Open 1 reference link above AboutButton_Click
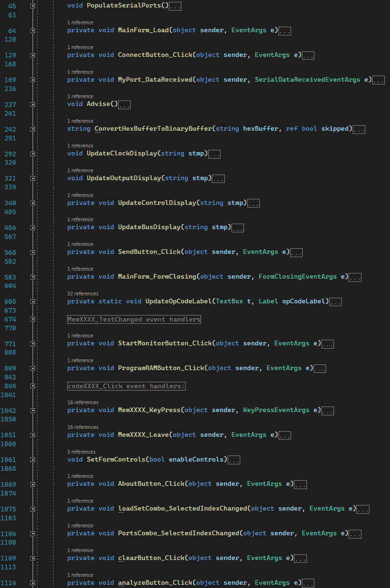This screenshot has height=588, width=390. point(80,476)
